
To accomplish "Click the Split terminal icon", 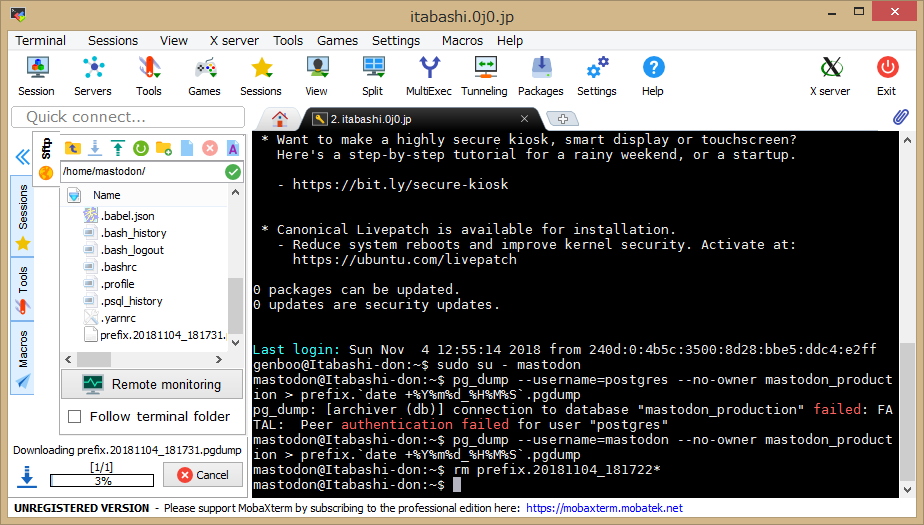I will pos(372,76).
